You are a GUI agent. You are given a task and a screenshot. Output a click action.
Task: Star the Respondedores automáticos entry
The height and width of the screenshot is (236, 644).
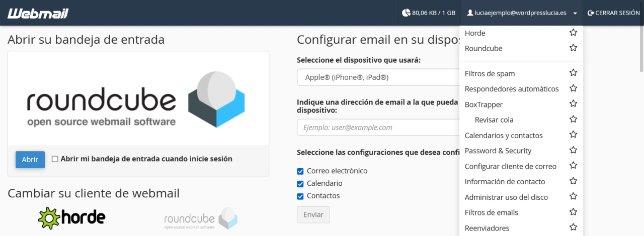coord(573,88)
